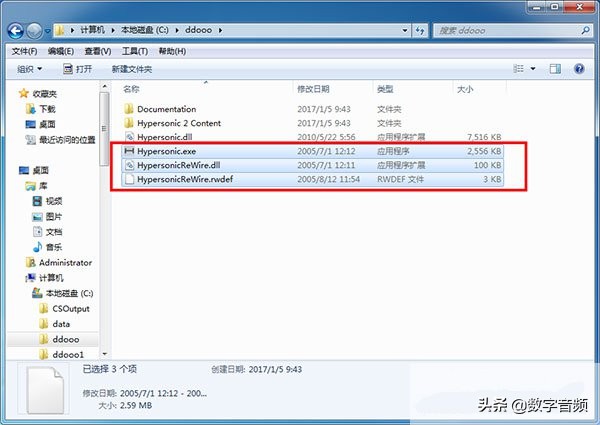Sort by the 修改日期 column header
Viewport: 600px width, 425px height.
pos(313,89)
